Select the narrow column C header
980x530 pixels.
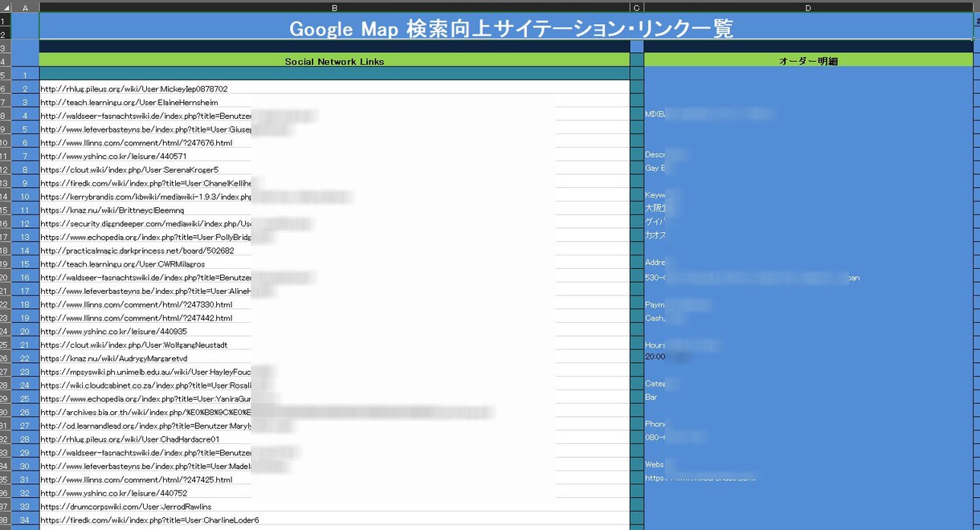tap(637, 7)
